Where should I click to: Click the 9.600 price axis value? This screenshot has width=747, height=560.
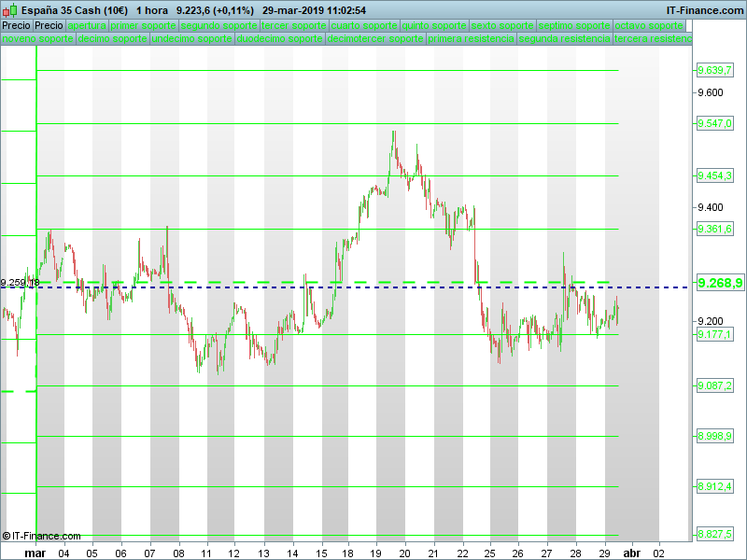click(711, 92)
